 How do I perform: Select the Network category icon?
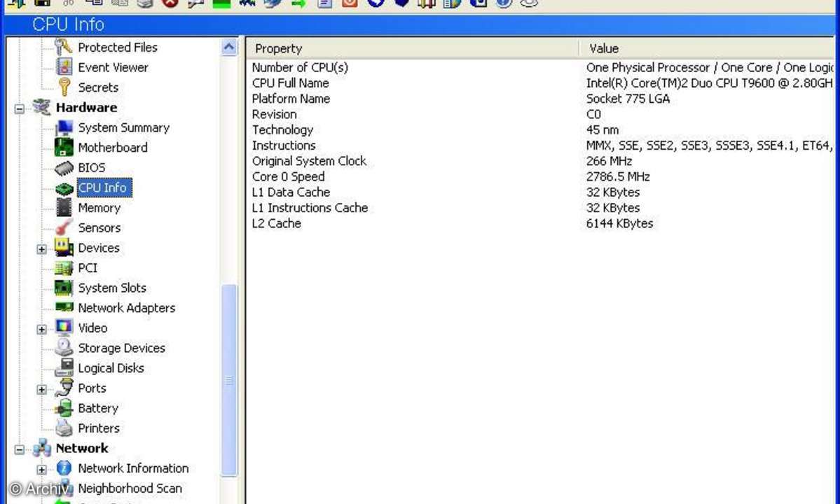[42, 449]
